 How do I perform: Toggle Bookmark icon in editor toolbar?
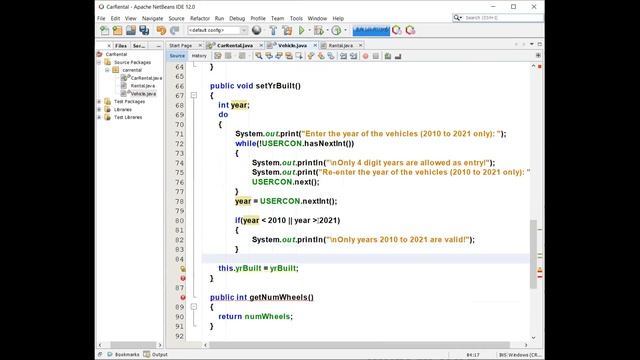pos(331,56)
